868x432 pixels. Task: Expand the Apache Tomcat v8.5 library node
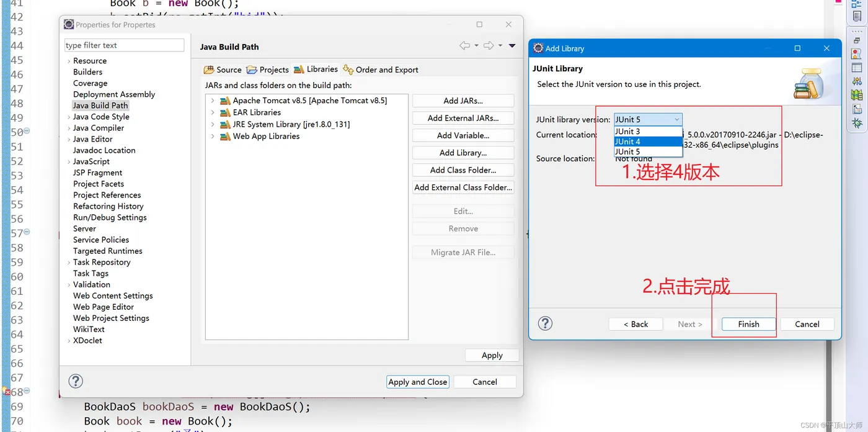coord(213,101)
